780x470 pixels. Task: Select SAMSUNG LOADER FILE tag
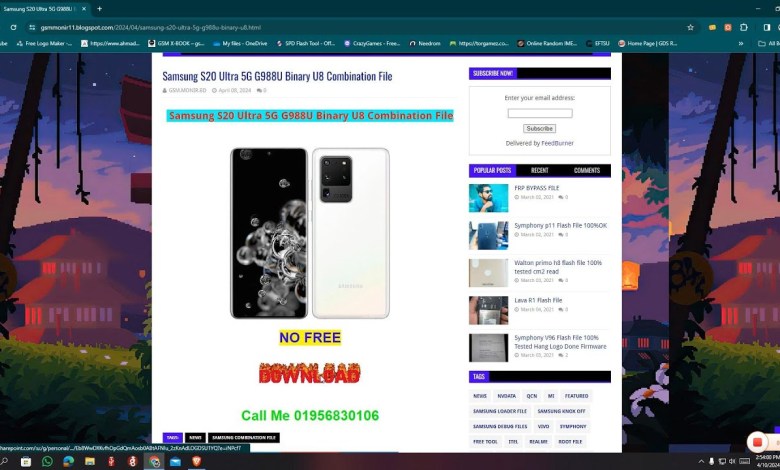[499, 411]
